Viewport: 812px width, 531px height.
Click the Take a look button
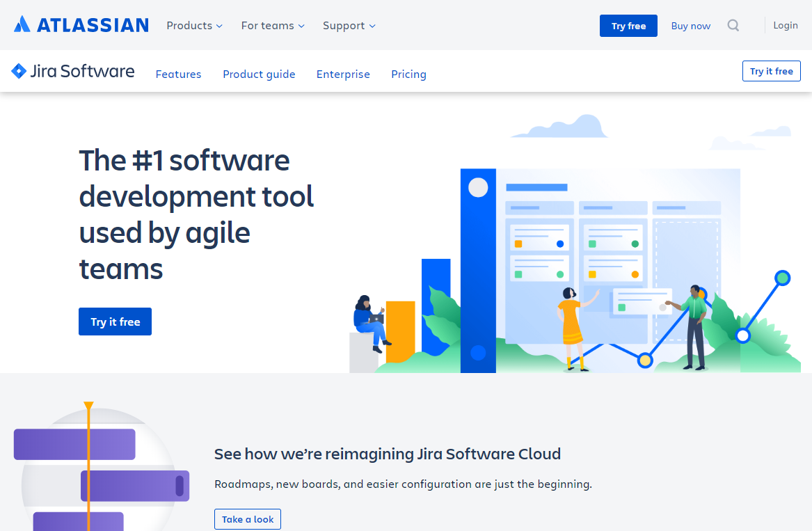(248, 519)
